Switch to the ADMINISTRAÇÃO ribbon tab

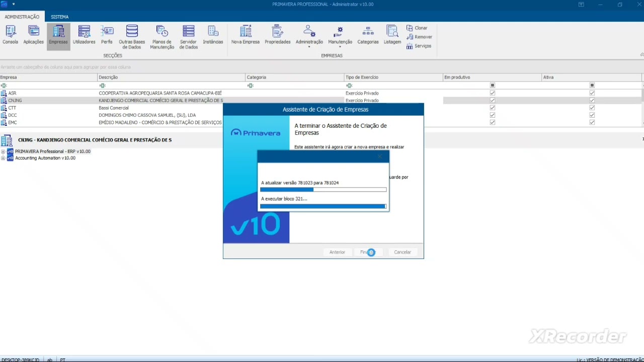click(22, 17)
